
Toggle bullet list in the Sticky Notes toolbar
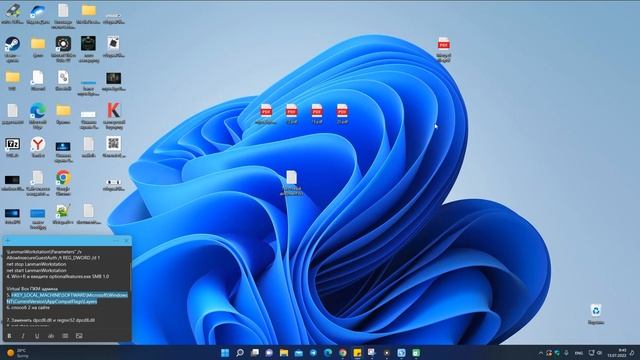(65, 336)
